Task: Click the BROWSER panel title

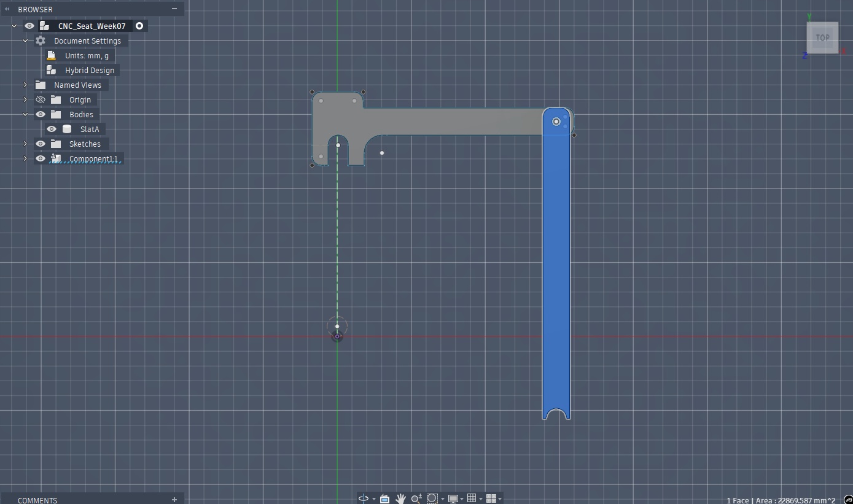Action: [35, 9]
